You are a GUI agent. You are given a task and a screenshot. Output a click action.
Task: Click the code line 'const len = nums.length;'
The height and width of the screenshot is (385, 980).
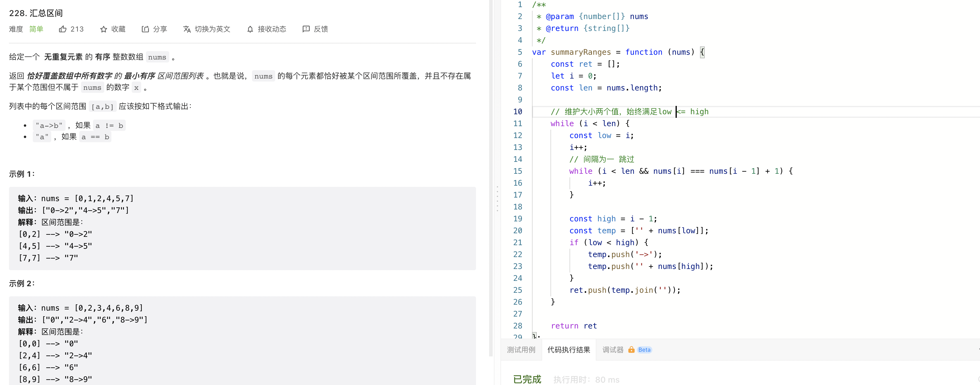606,88
